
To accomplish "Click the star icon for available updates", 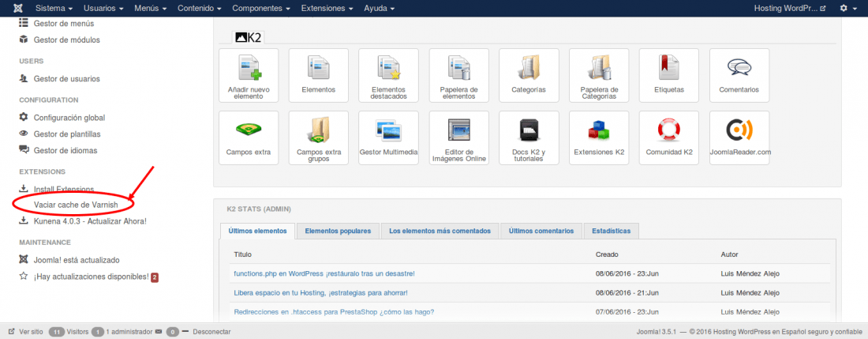I will click(x=23, y=275).
